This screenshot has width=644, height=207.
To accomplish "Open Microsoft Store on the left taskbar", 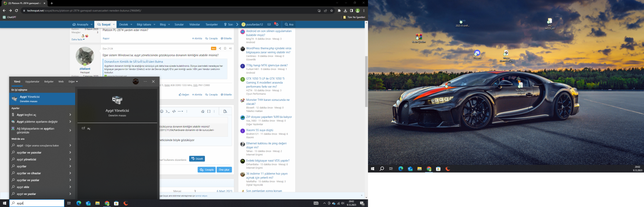I will pos(116,203).
